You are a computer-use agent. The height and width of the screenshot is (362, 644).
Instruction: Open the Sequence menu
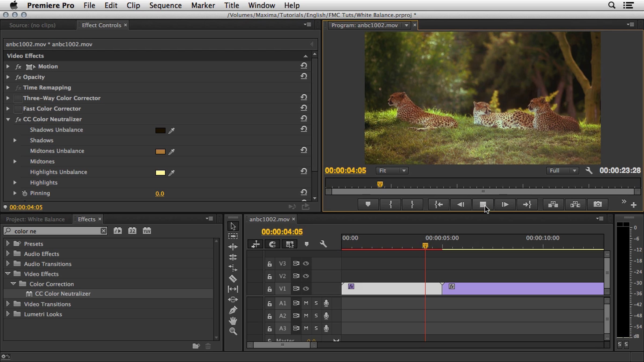point(166,5)
